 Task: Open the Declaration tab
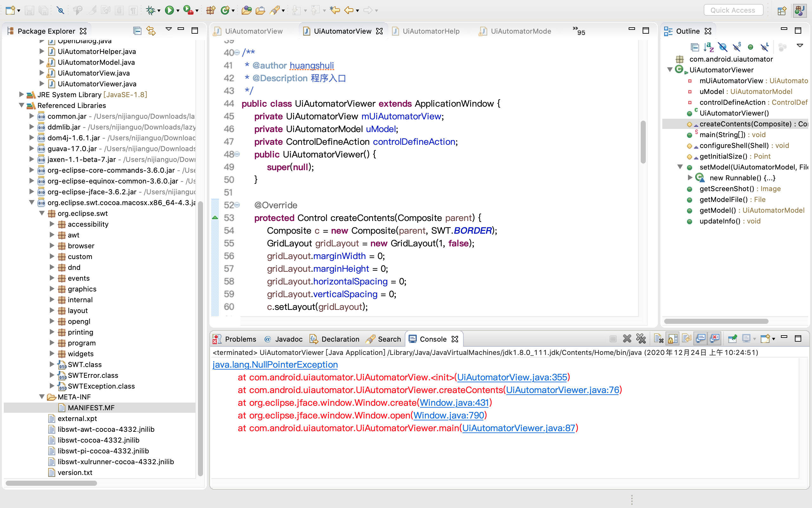335,339
